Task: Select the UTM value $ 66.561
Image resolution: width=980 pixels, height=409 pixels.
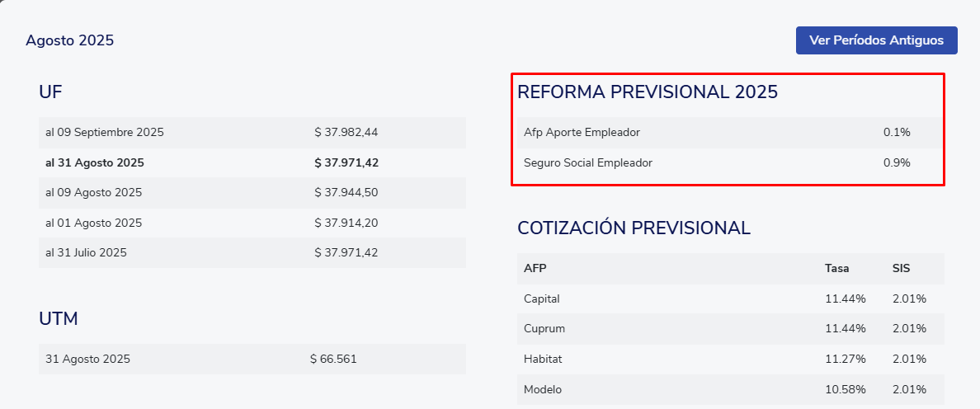Action: pos(333,359)
